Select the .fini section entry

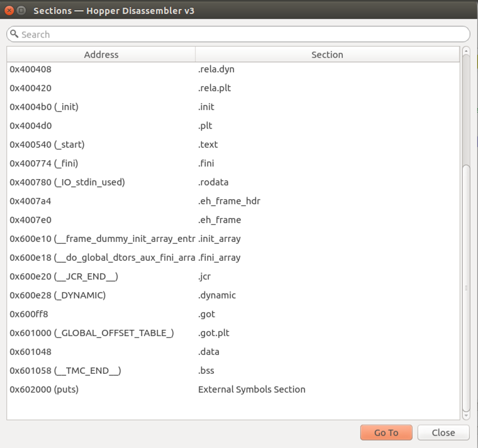click(206, 163)
